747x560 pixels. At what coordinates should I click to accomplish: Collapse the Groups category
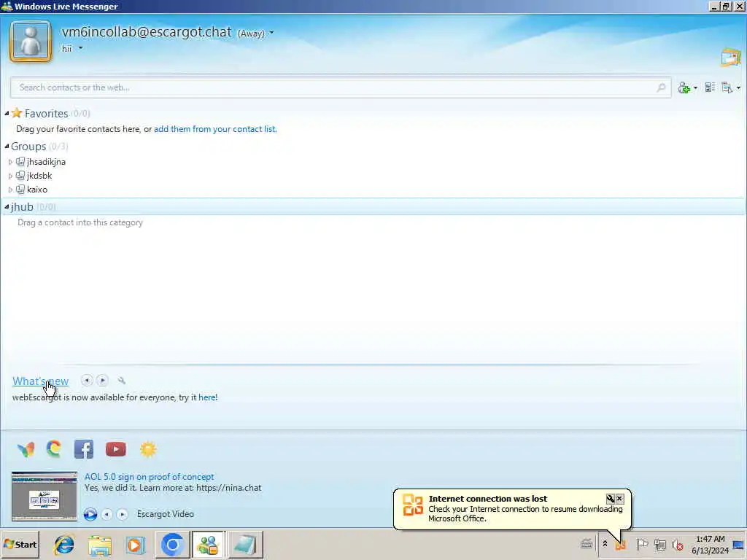(7, 146)
